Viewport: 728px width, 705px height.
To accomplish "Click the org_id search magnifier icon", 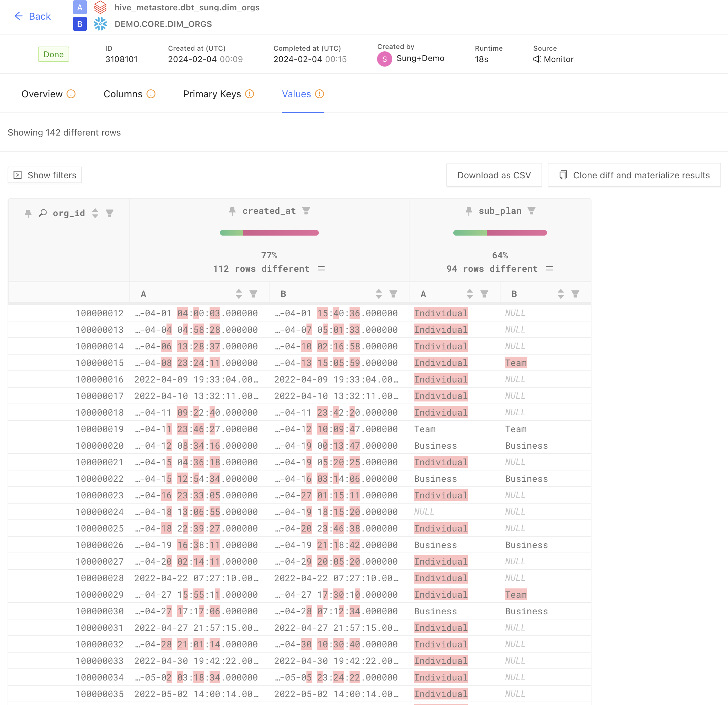I will click(x=43, y=213).
